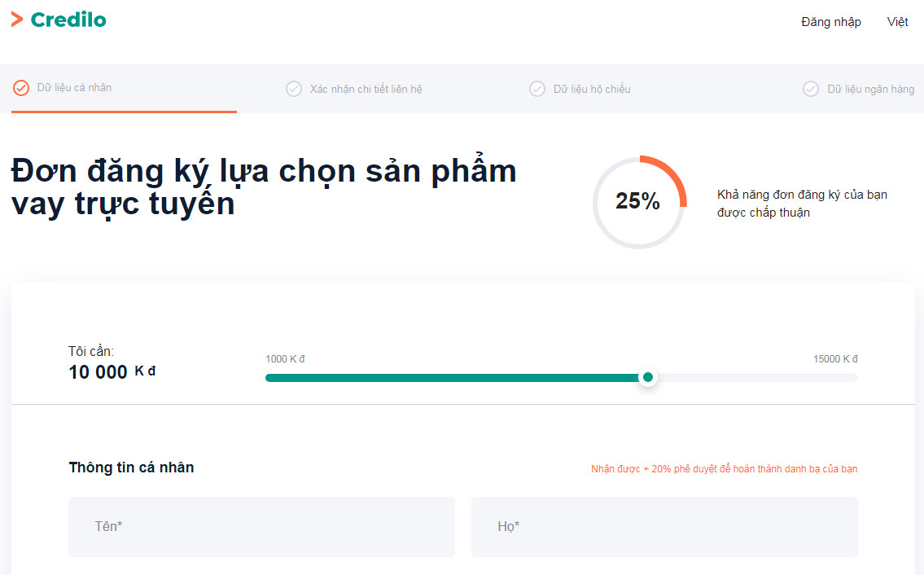Open the Việt language selector

pyautogui.click(x=897, y=22)
